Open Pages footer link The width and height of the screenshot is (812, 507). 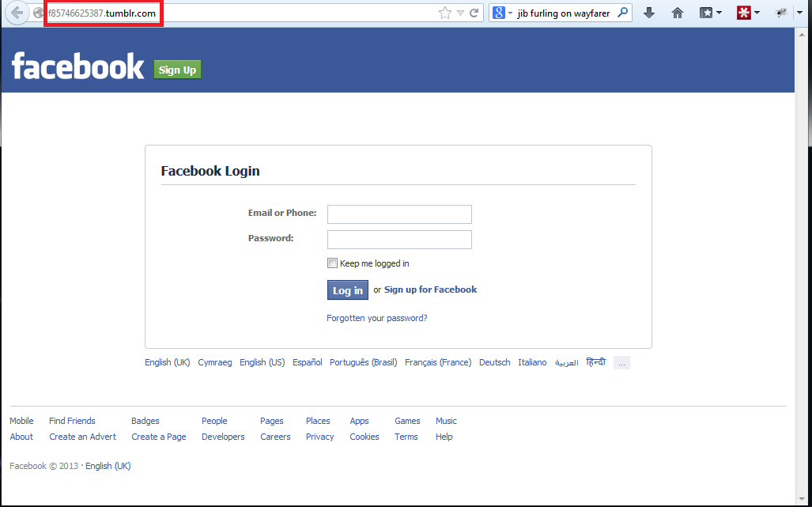pyautogui.click(x=272, y=421)
